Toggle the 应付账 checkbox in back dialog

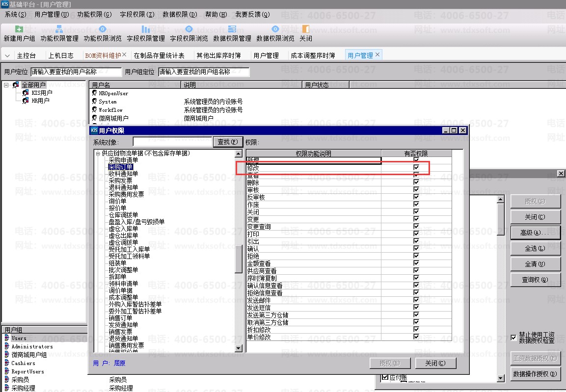pyautogui.click(x=385, y=377)
